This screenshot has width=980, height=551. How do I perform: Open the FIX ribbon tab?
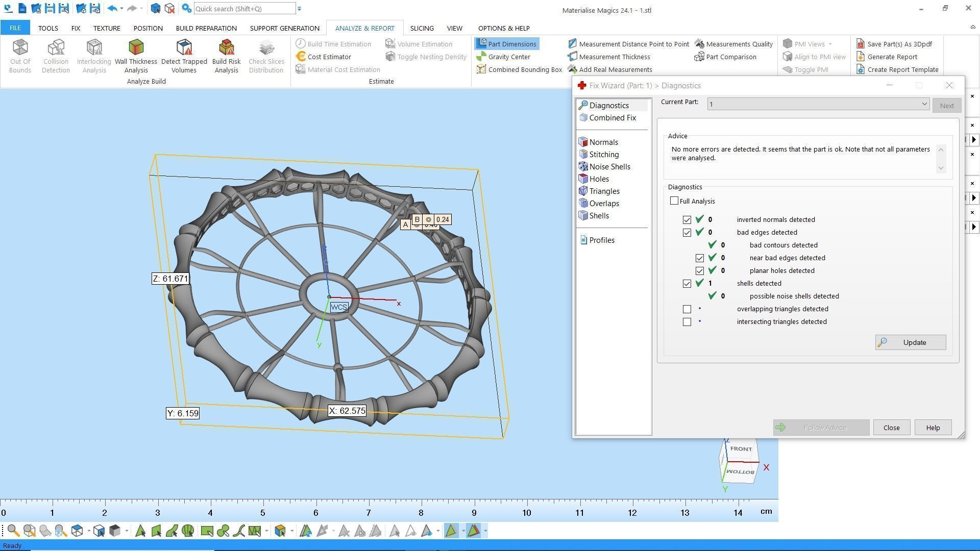pos(76,28)
